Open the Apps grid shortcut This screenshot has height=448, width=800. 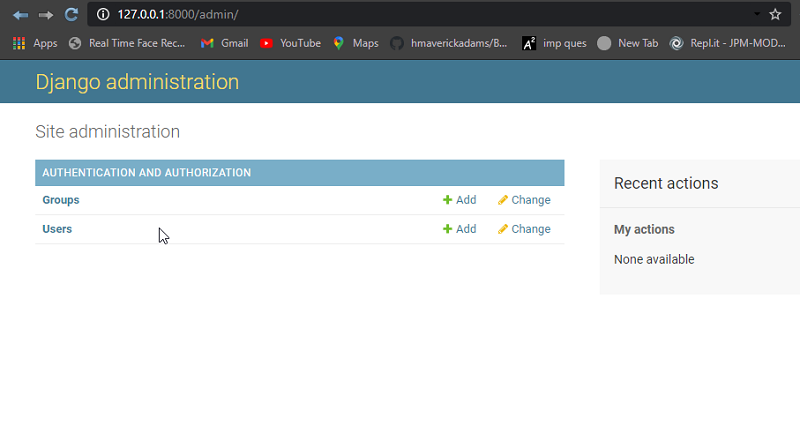[x=35, y=43]
